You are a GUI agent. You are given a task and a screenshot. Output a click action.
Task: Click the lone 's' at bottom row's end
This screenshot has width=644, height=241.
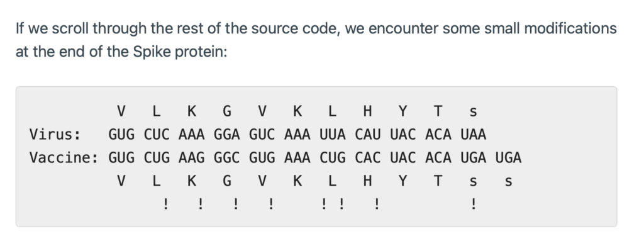508,181
